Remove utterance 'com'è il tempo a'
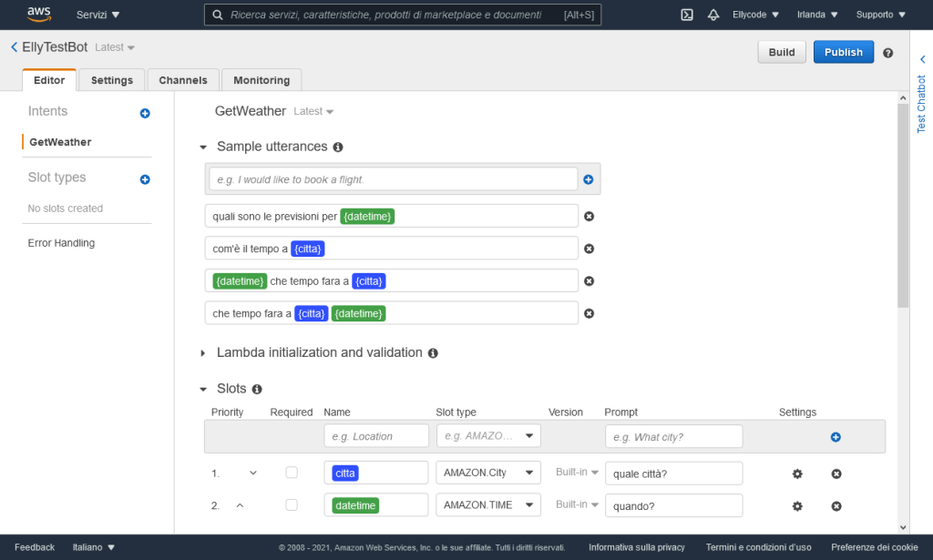Screen dimensions: 933x560 tap(590, 249)
